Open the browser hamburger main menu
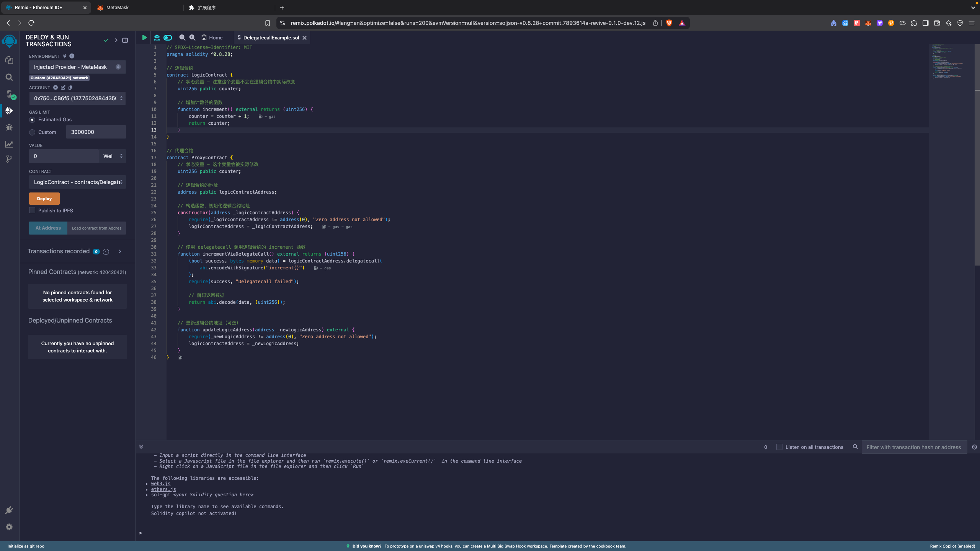 pos(972,23)
